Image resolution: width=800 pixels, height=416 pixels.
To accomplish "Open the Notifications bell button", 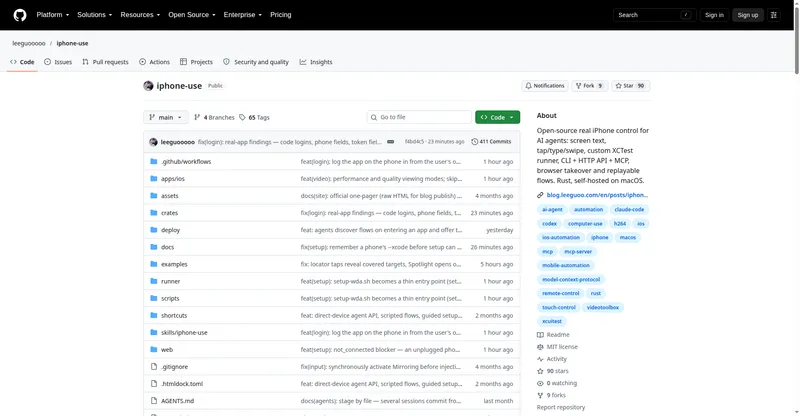I will [545, 86].
